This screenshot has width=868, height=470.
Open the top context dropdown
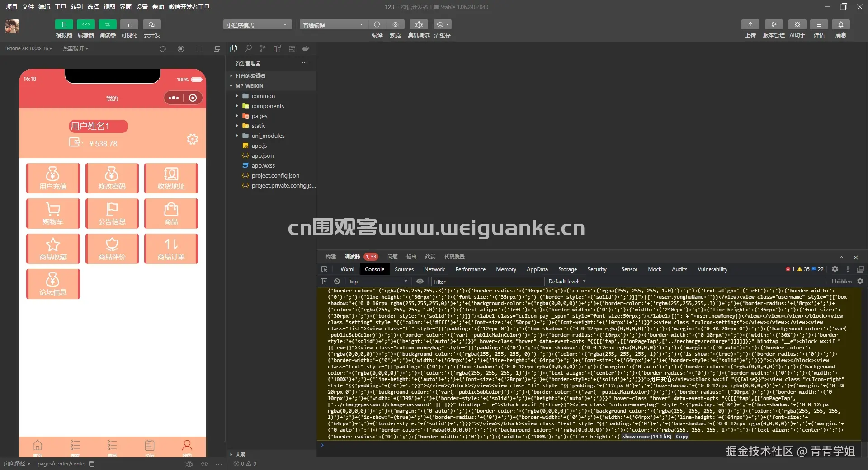tap(378, 281)
